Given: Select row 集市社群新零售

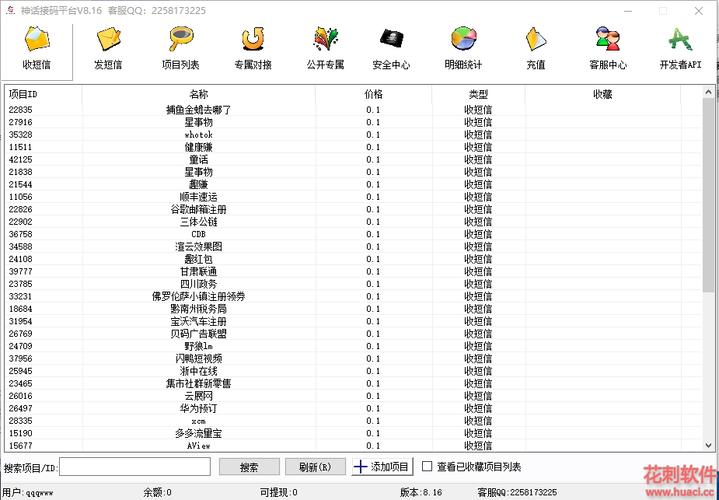Looking at the screenshot, I should [x=353, y=383].
